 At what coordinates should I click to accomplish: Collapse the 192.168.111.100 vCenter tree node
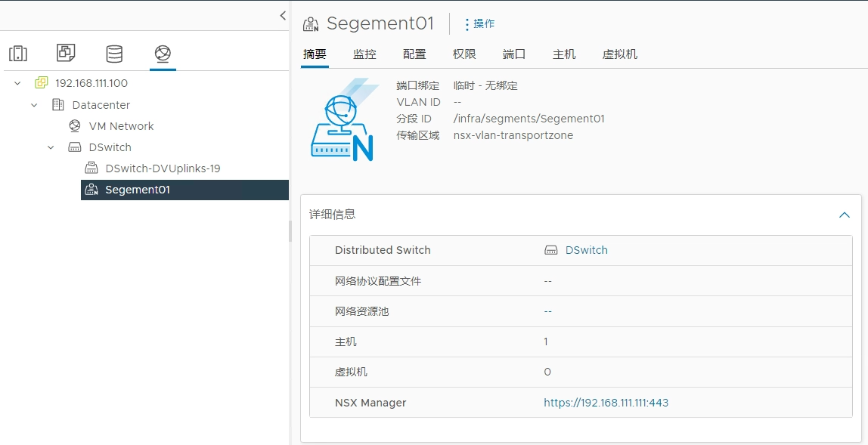point(17,83)
